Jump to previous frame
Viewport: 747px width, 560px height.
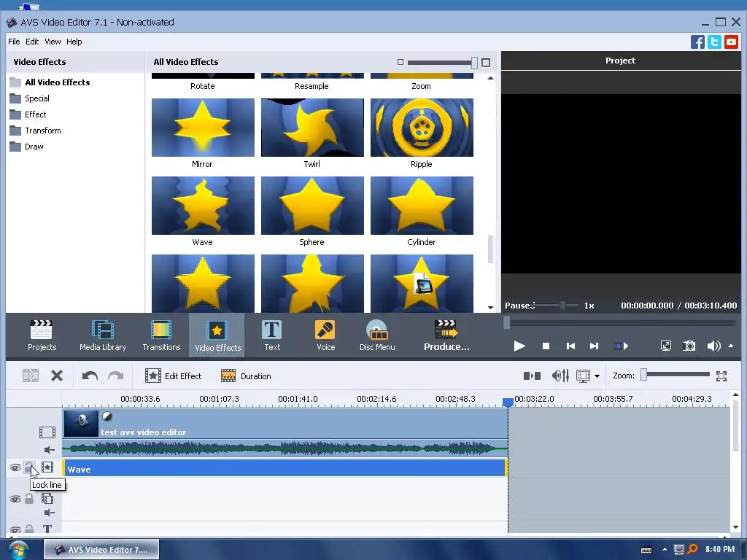click(x=570, y=346)
